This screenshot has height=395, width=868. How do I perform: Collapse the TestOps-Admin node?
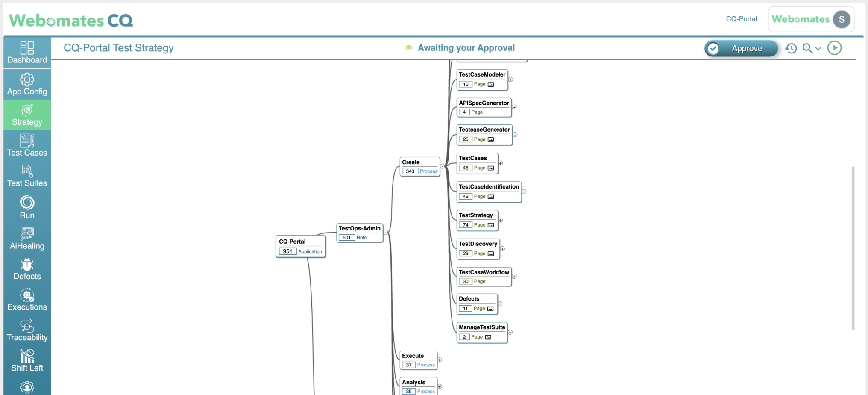(x=386, y=233)
